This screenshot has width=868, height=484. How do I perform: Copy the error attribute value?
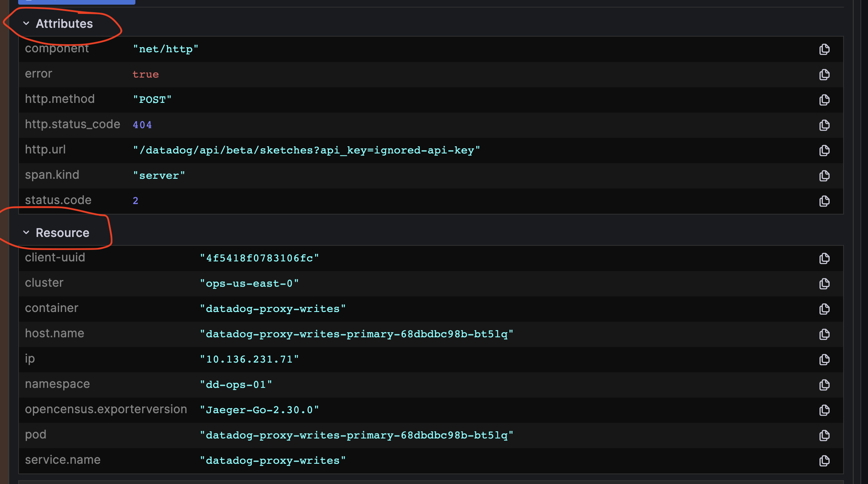click(824, 75)
